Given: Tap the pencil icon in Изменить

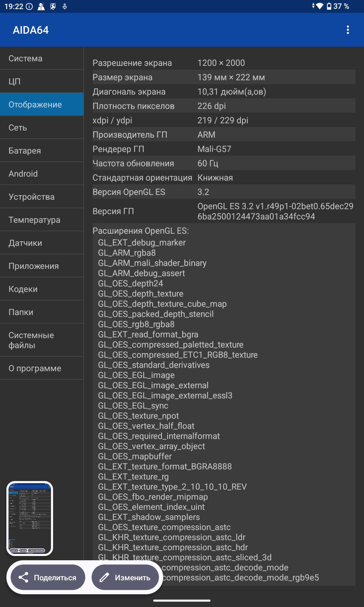Looking at the screenshot, I should tap(104, 577).
